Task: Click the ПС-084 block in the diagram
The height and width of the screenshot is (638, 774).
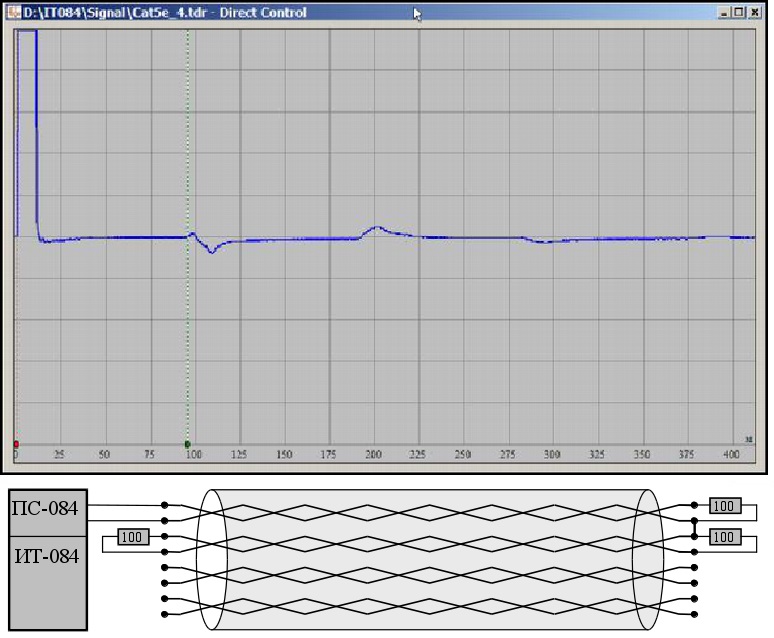Action: click(x=48, y=513)
